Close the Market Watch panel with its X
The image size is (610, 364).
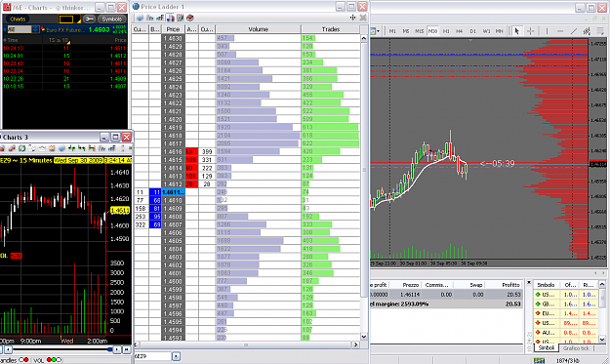(x=529, y=283)
